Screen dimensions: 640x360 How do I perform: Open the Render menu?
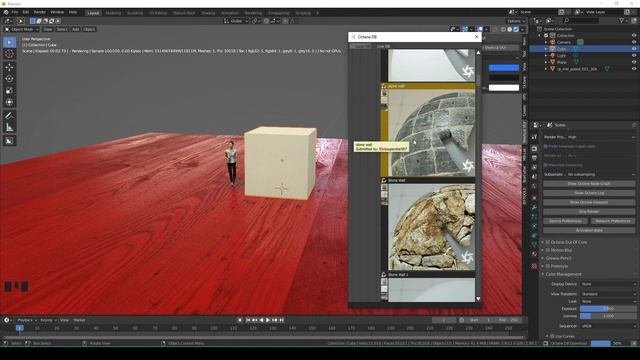(x=40, y=12)
